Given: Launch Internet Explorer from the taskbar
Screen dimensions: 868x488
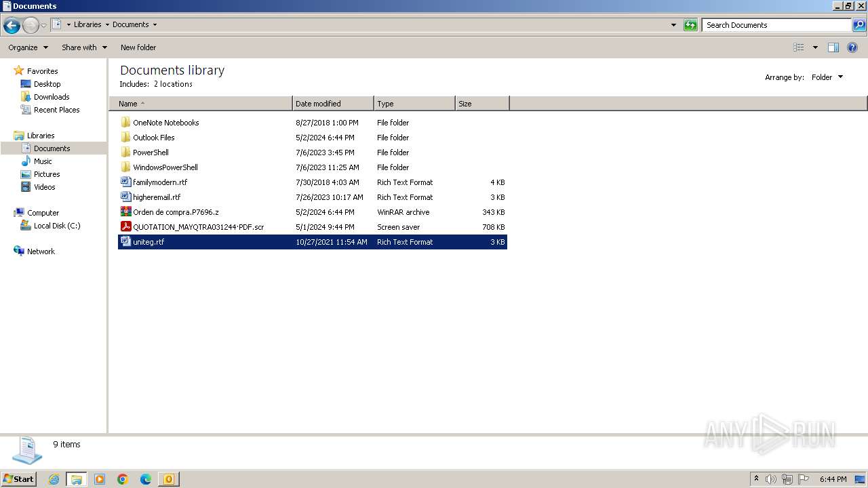Looking at the screenshot, I should click(x=54, y=479).
